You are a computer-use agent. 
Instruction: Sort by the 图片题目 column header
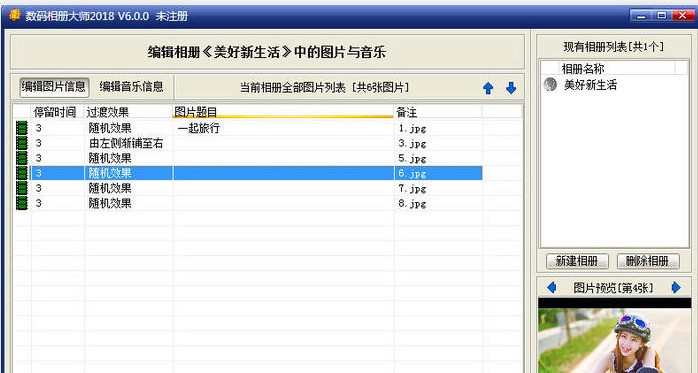(x=283, y=112)
